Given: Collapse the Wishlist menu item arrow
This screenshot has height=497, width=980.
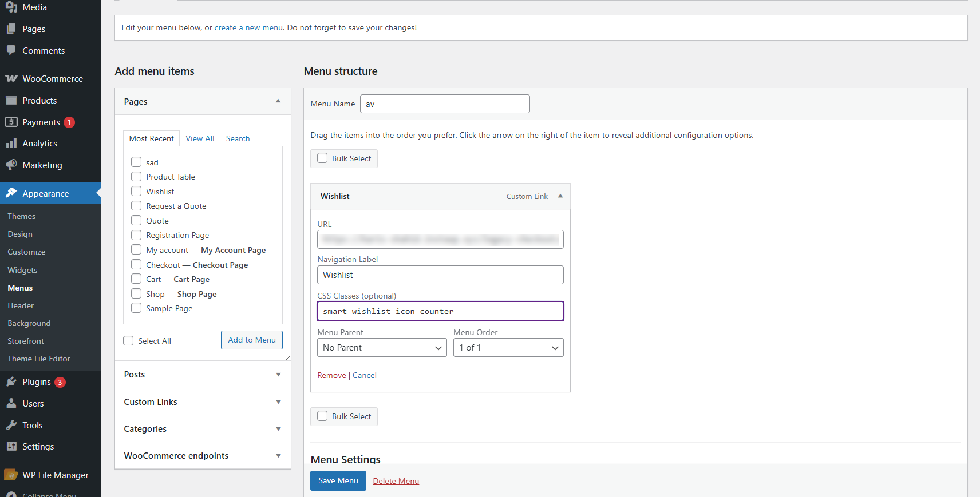Looking at the screenshot, I should [x=560, y=196].
